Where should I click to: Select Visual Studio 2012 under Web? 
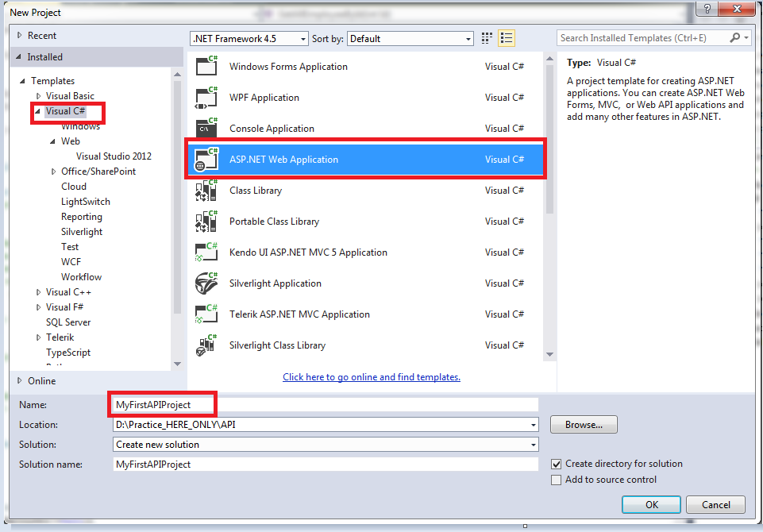114,156
